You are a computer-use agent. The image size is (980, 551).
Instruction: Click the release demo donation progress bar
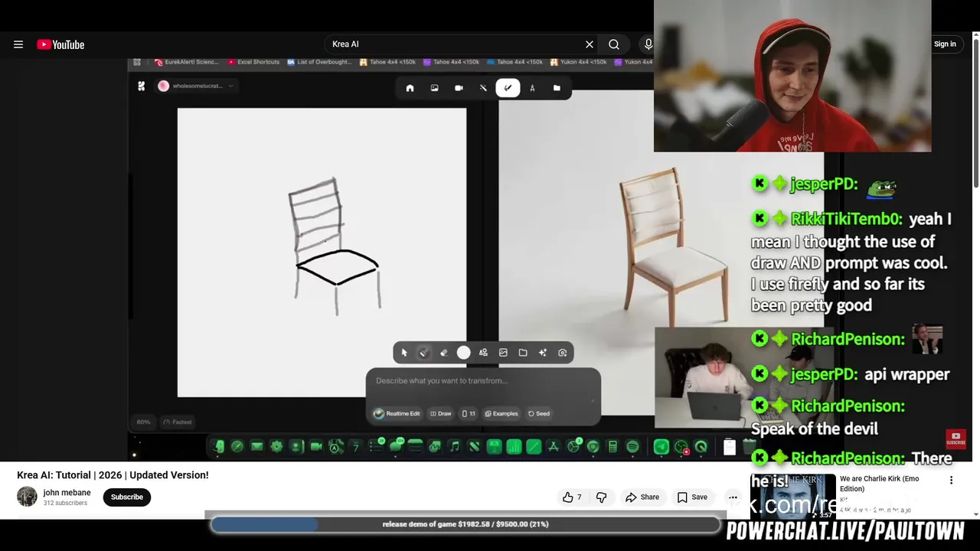465,524
